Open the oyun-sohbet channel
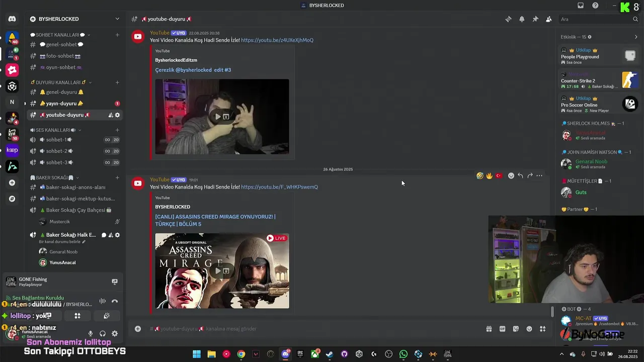 click(x=74, y=67)
